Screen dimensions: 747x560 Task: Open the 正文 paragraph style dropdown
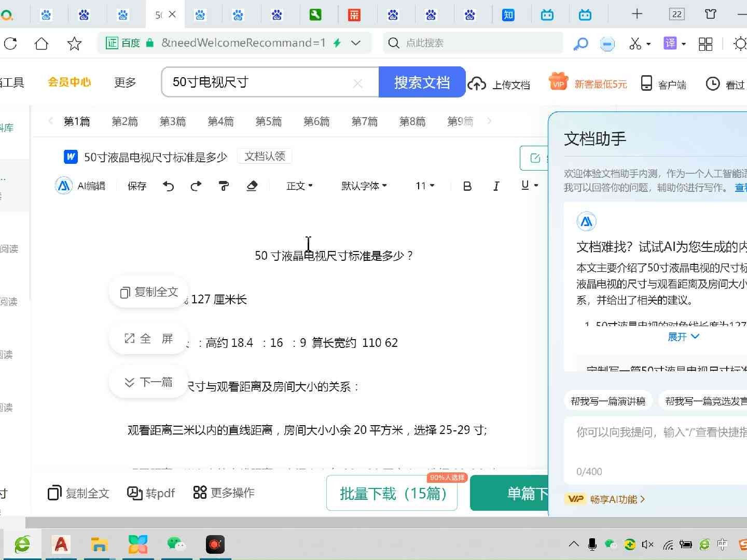pos(299,186)
